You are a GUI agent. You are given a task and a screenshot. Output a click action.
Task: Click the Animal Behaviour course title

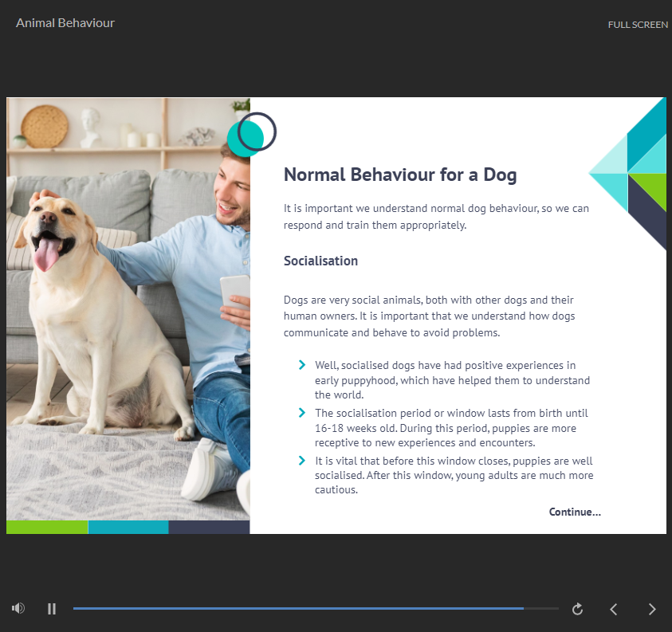[x=65, y=23]
